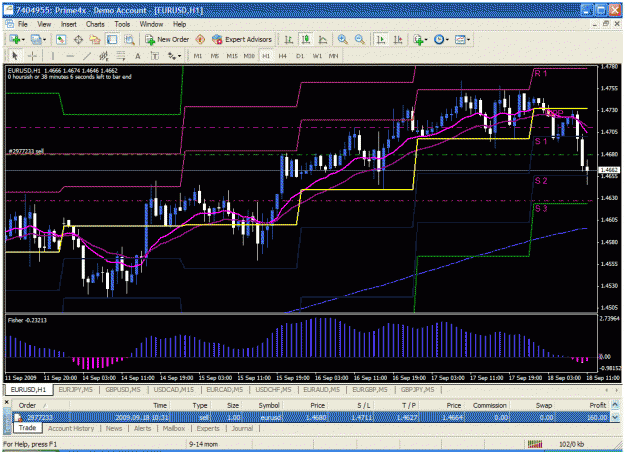
Task: Zoom in on the chart
Action: tap(342, 39)
